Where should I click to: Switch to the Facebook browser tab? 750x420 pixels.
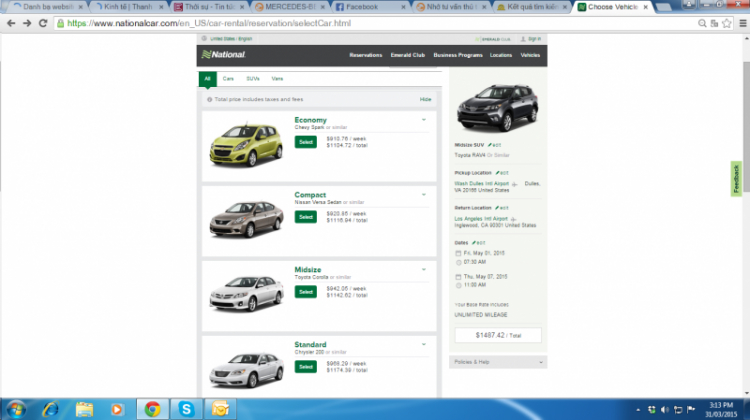pos(371,7)
